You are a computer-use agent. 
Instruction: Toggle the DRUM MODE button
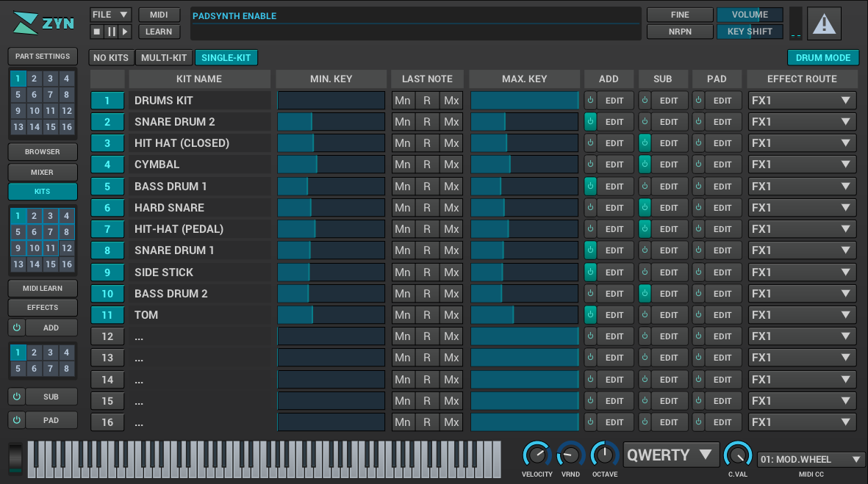[x=822, y=58]
